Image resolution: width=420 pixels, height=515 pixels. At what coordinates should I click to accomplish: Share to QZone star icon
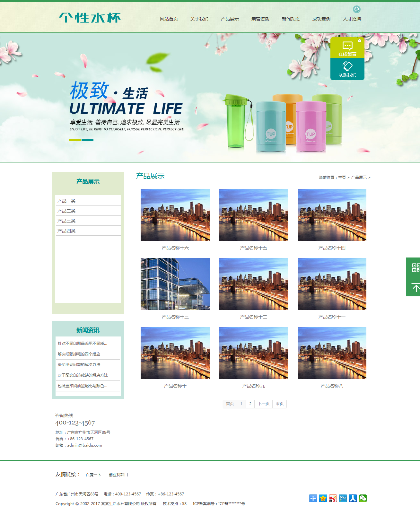point(323,498)
